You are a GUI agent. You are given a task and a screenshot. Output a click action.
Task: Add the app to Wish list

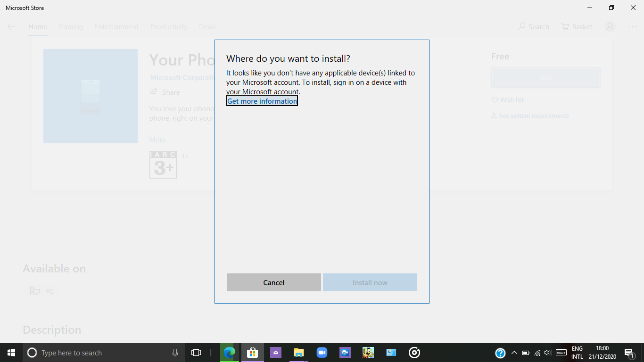click(x=508, y=100)
